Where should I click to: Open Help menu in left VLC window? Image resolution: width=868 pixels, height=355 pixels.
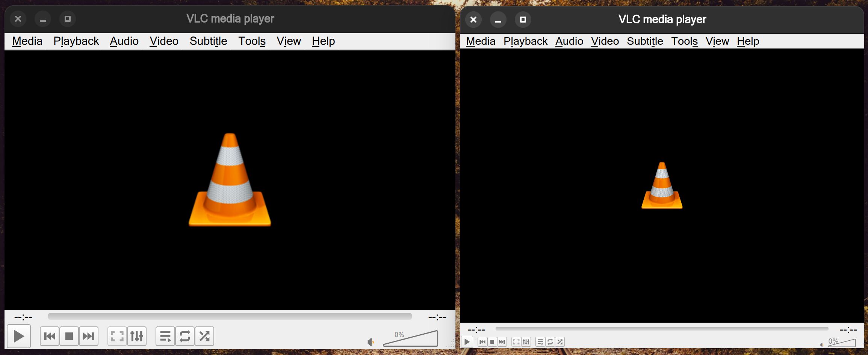[x=323, y=41]
